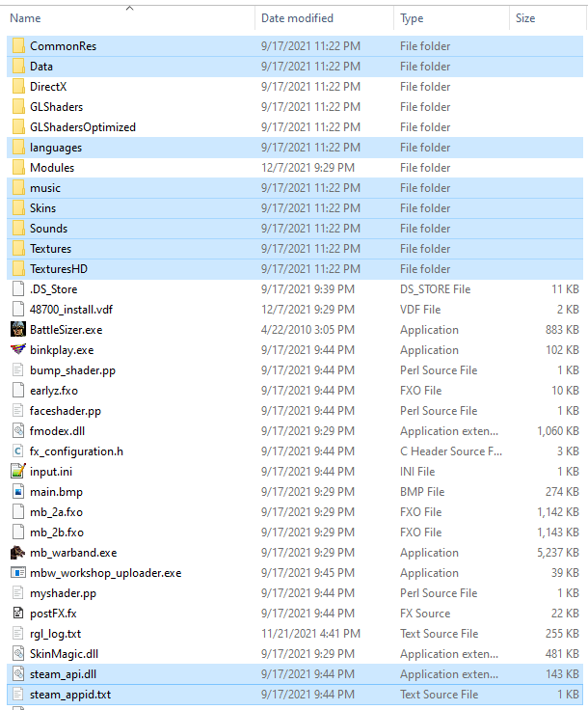The image size is (588, 710).
Task: Click the 39 KB size cell
Action: pos(565,573)
